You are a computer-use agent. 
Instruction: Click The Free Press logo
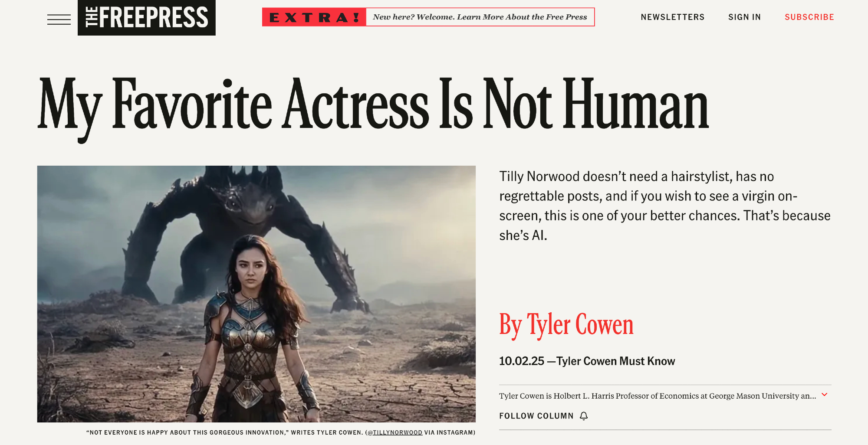[x=147, y=17]
